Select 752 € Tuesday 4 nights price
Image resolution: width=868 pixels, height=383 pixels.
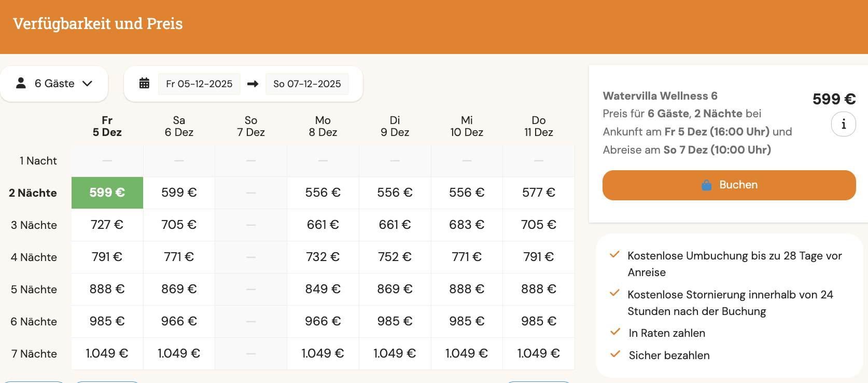click(395, 257)
